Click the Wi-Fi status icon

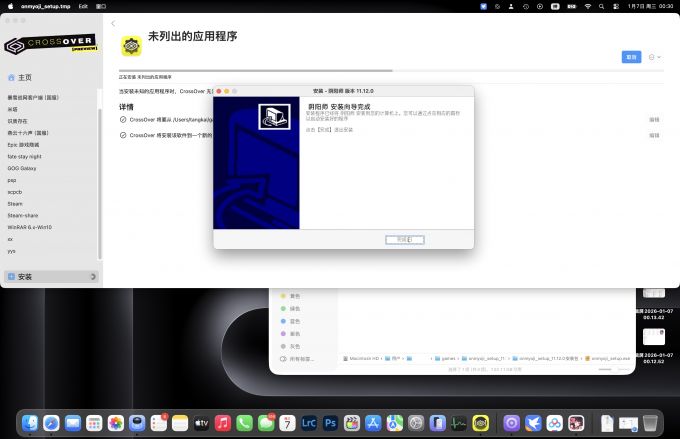click(x=588, y=7)
